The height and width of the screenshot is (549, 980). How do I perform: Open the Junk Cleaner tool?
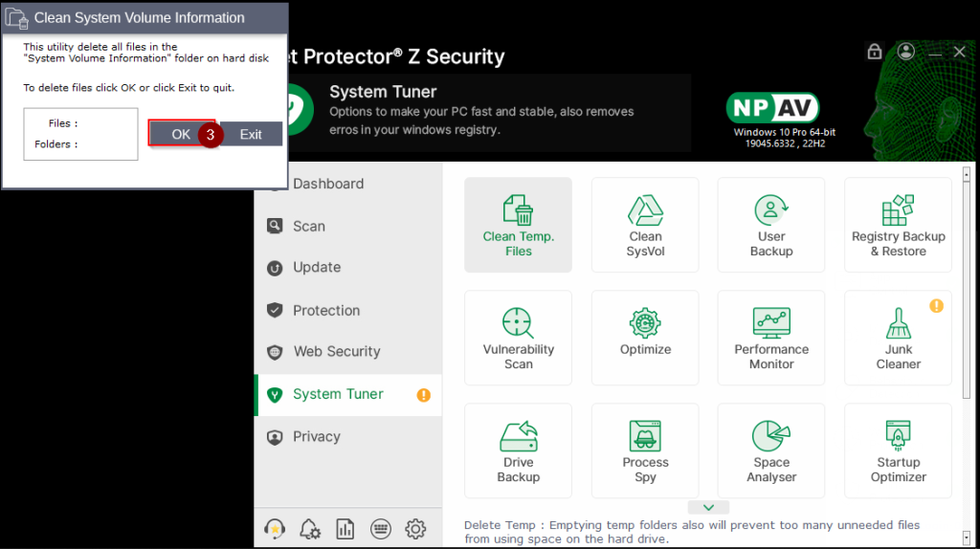[898, 338]
